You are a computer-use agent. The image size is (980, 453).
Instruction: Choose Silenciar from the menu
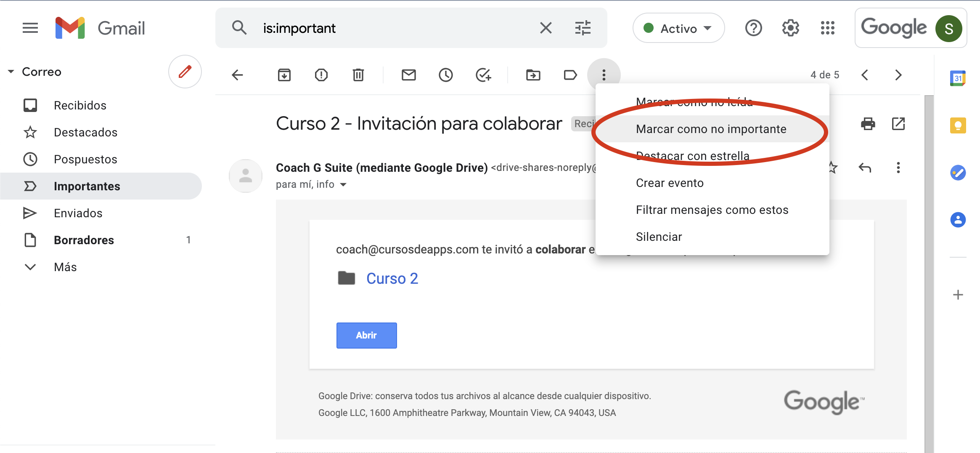(x=712, y=237)
